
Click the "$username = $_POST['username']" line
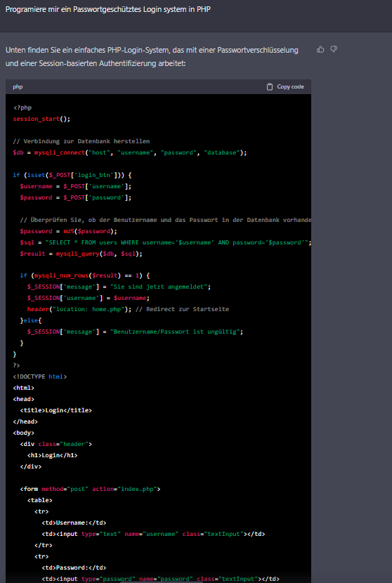point(76,186)
